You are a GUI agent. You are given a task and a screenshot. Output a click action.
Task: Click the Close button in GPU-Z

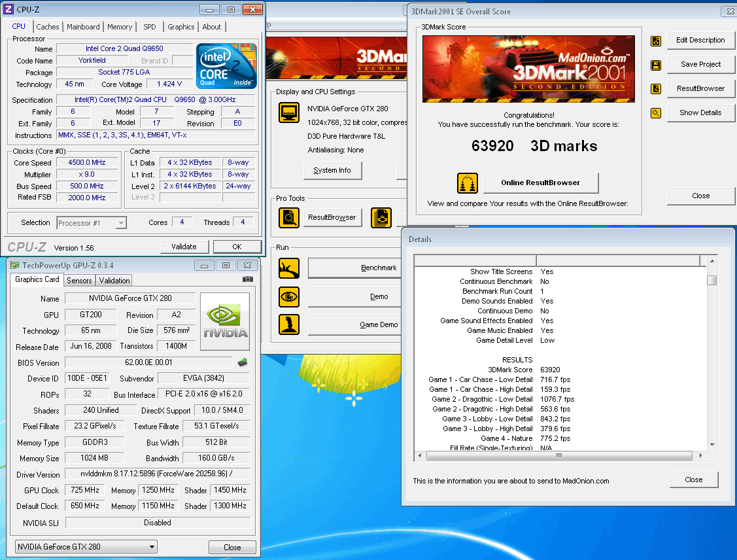pos(232,548)
